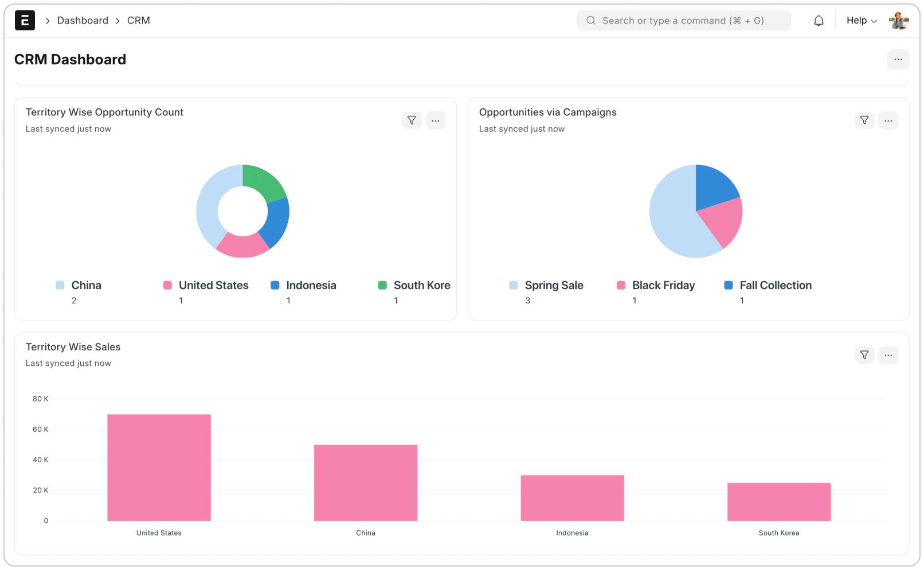Go to Dashboard breadcrumb

click(83, 21)
